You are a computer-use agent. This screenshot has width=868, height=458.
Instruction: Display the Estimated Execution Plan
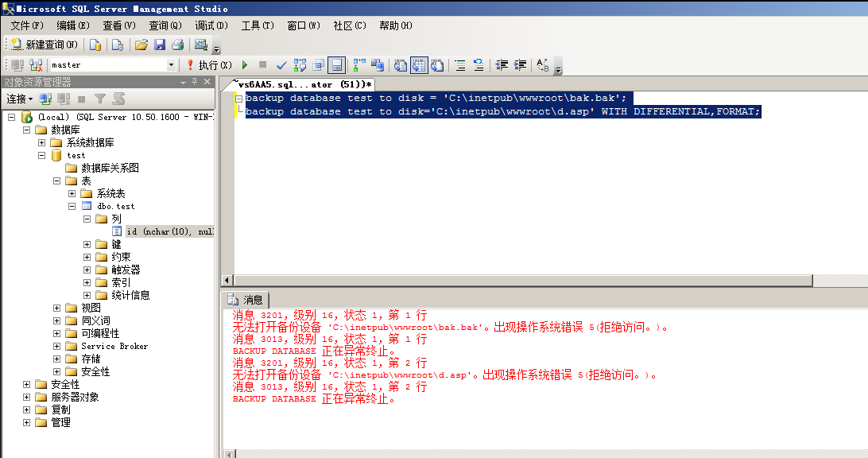(x=300, y=65)
